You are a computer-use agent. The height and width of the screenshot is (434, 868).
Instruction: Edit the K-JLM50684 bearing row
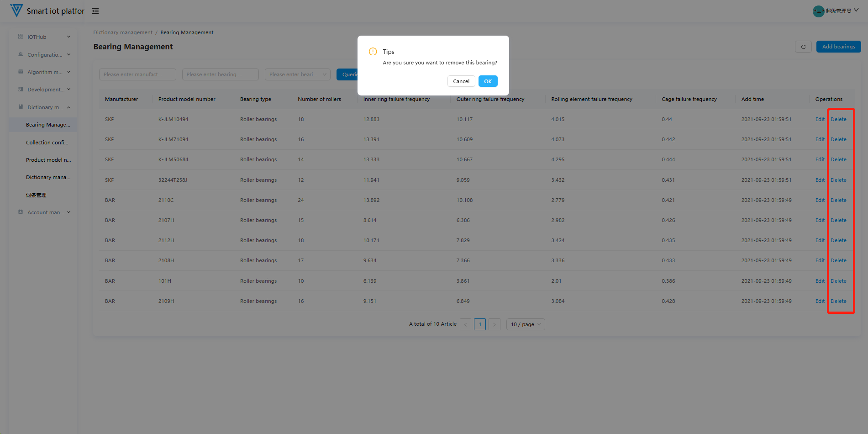(820, 159)
